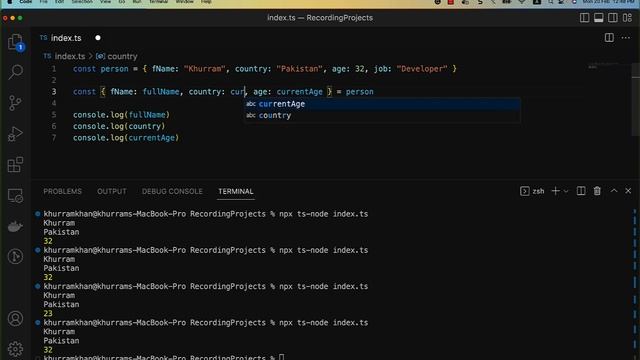
Task: Click the console.log(currentAge) line
Action: [126, 138]
